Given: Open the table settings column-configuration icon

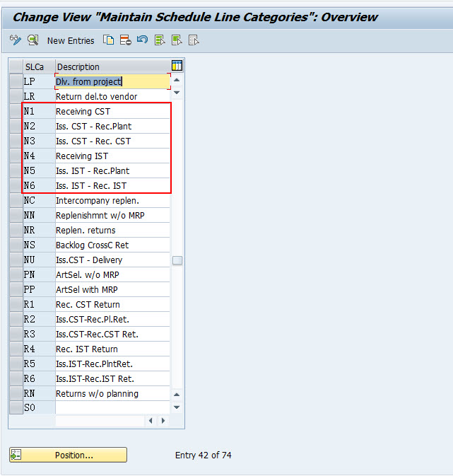Looking at the screenshot, I should [x=177, y=66].
